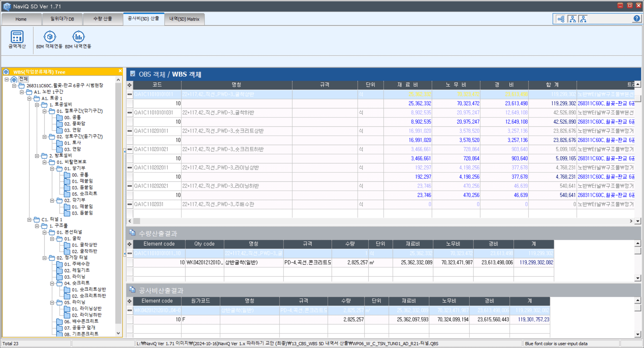Click the WBS grid horizontal scrollbar
This screenshot has width=644, height=348.
pyautogui.click(x=380, y=221)
